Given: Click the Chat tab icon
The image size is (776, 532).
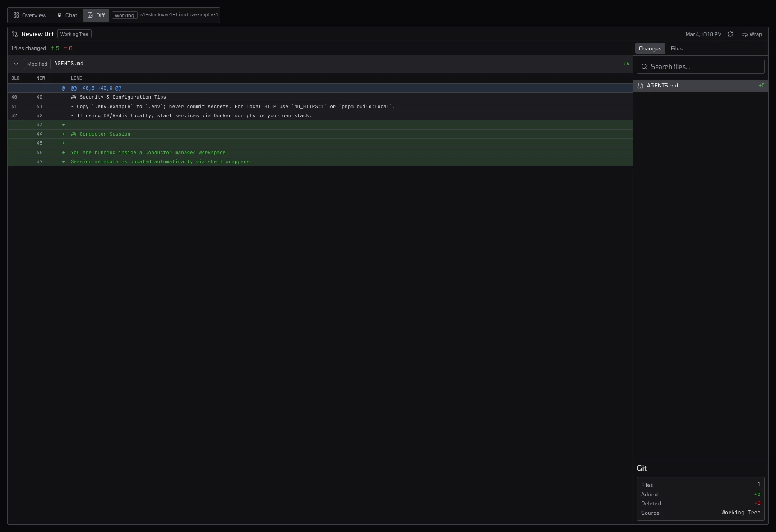Looking at the screenshot, I should point(60,15).
